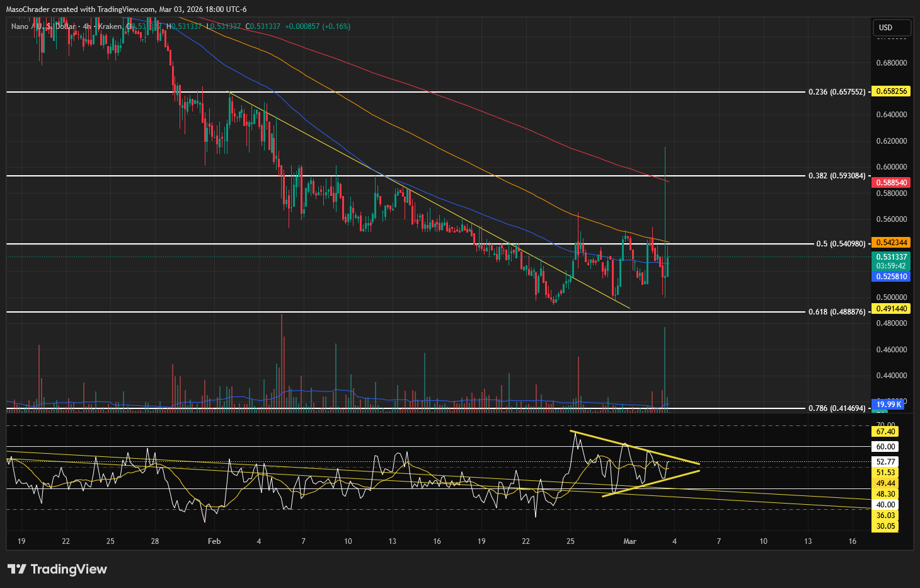The width and height of the screenshot is (920, 588).
Task: Click the 0.640000 price axis value
Action: point(891,115)
